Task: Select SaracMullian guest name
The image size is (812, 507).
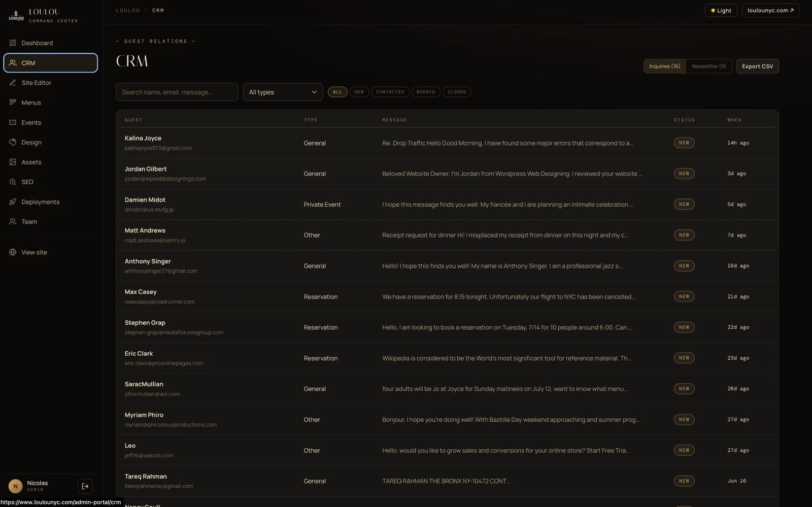Action: [x=144, y=384]
